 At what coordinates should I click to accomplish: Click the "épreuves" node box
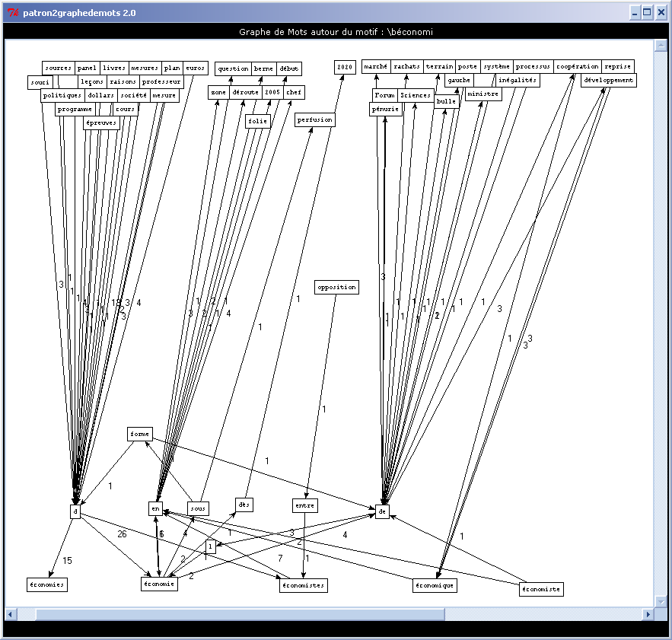(x=101, y=123)
